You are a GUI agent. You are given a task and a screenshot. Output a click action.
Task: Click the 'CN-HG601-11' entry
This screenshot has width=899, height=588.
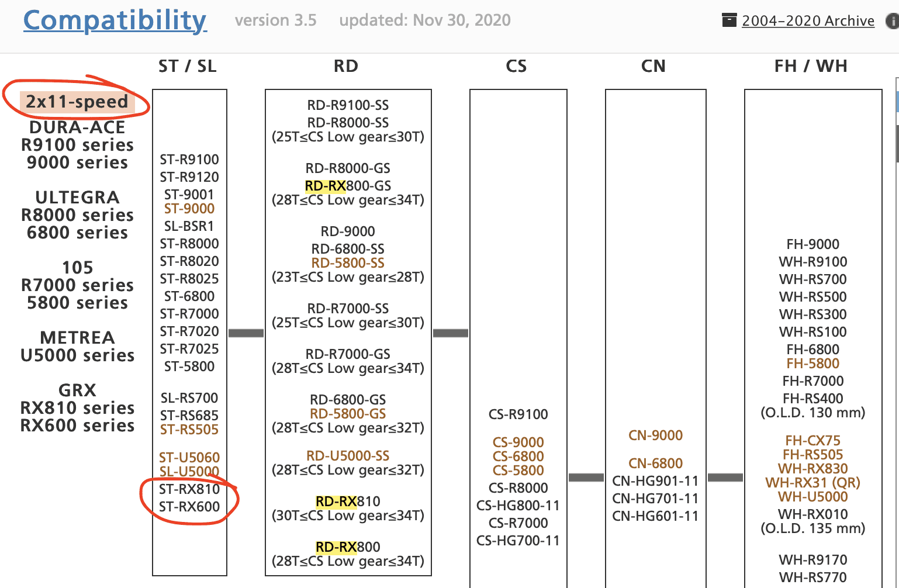tap(656, 516)
